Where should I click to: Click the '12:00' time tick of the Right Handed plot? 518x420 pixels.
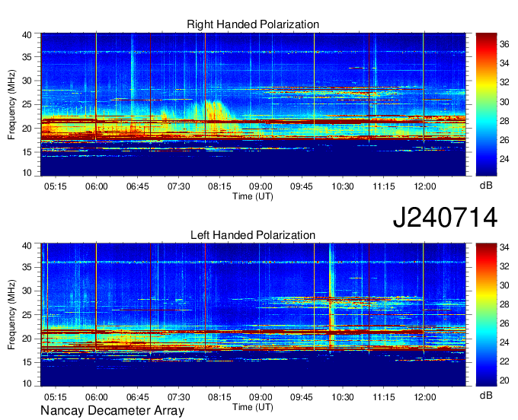tap(425, 186)
